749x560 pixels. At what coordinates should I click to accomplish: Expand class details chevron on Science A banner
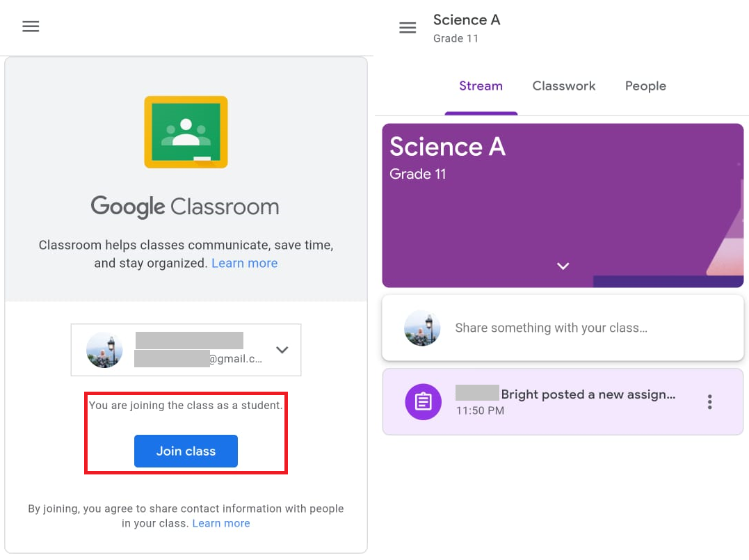tap(563, 266)
